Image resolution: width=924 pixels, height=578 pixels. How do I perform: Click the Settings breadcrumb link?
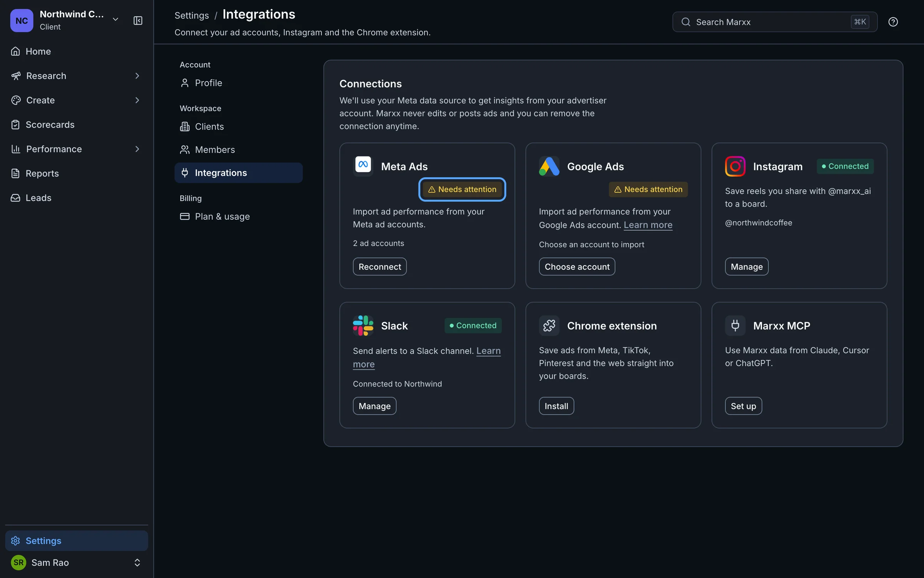pyautogui.click(x=192, y=15)
